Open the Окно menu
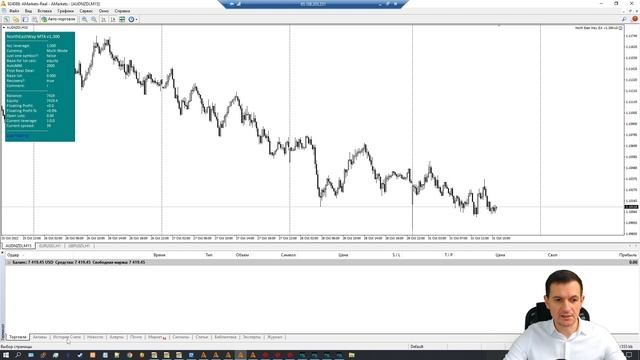This screenshot has width=640, height=360. 104,11
